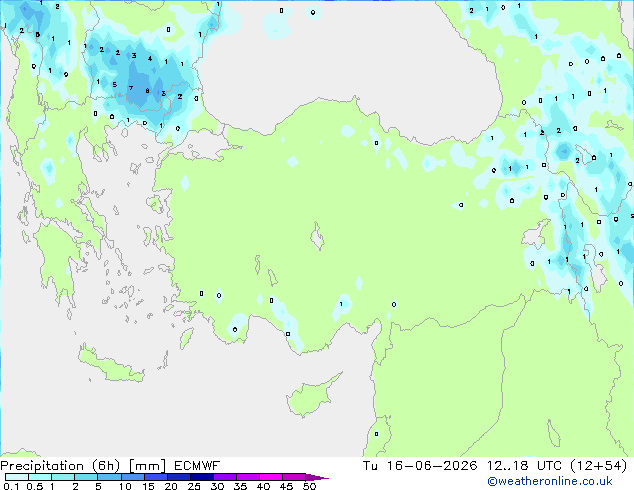Click the '7' precipitation value on map

point(131,88)
